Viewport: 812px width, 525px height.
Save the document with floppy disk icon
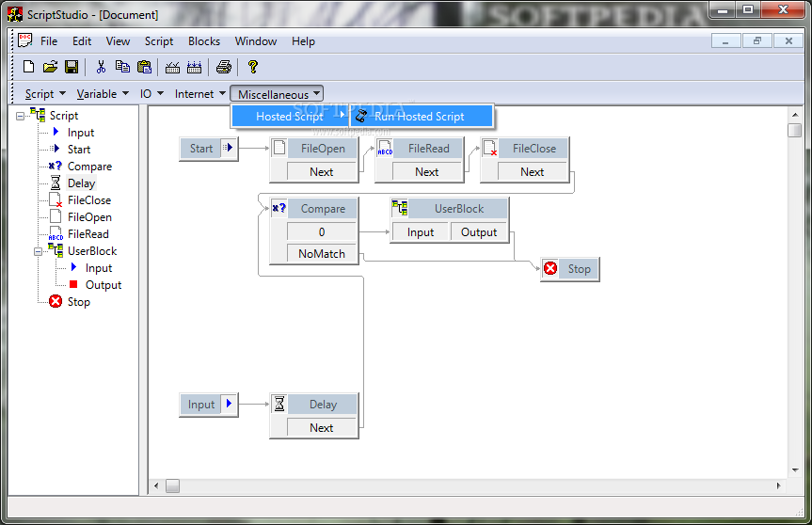pyautogui.click(x=72, y=66)
